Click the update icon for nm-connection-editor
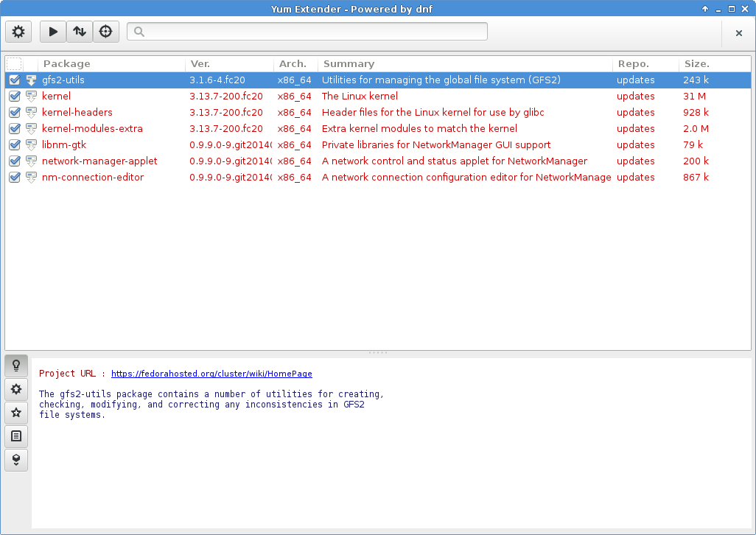Image resolution: width=756 pixels, height=535 pixels. click(32, 178)
